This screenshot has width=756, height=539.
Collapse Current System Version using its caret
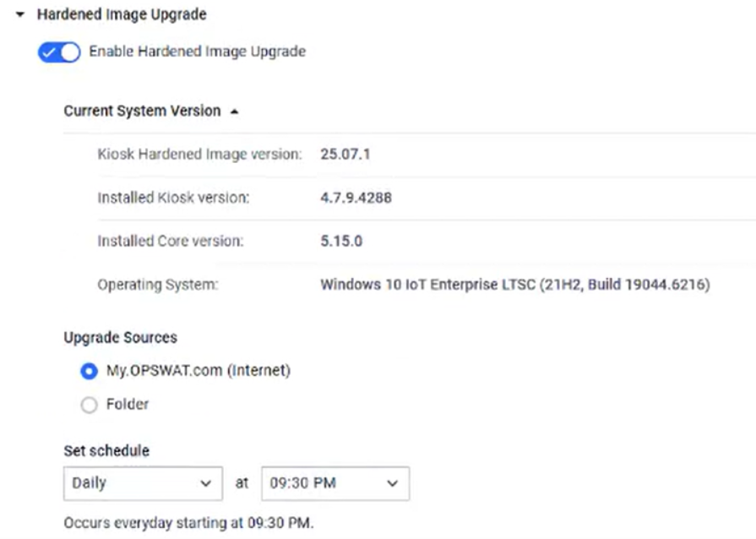234,112
